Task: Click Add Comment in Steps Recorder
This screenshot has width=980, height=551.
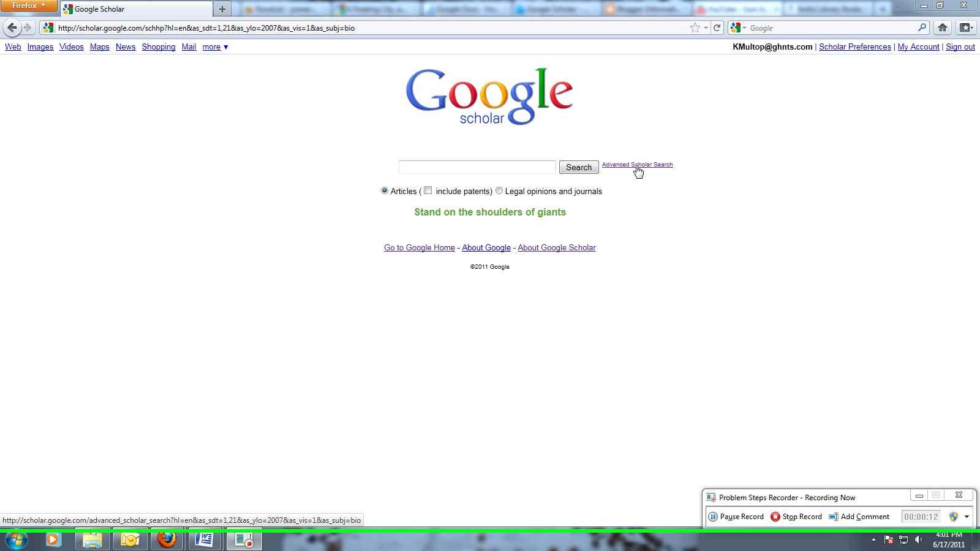Action: click(x=859, y=517)
